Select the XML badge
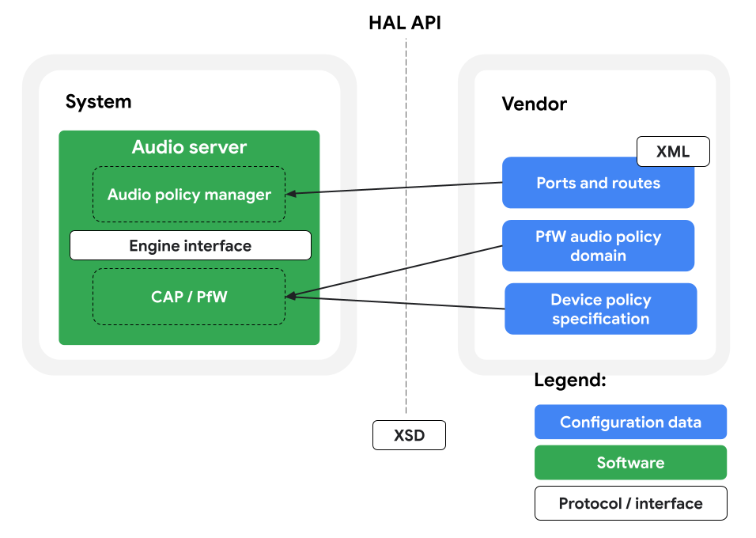 click(673, 151)
